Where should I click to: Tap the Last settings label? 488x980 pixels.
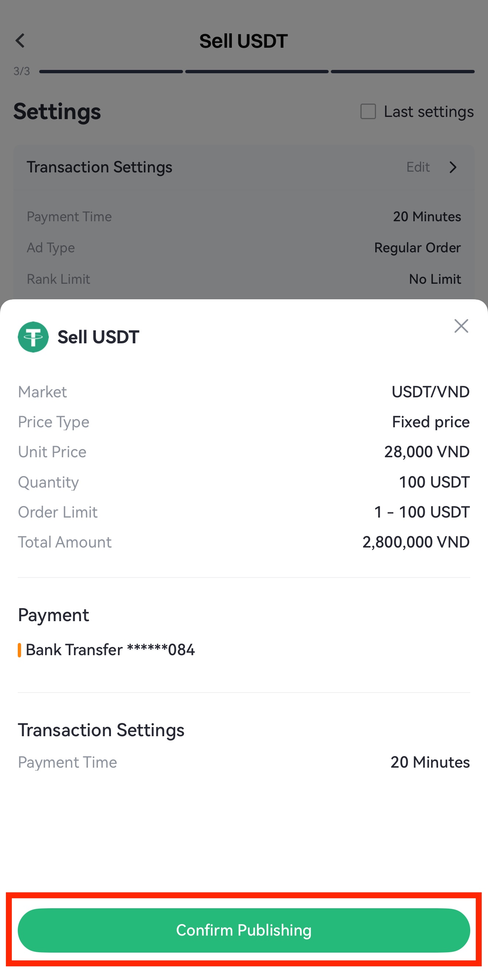pyautogui.click(x=428, y=111)
